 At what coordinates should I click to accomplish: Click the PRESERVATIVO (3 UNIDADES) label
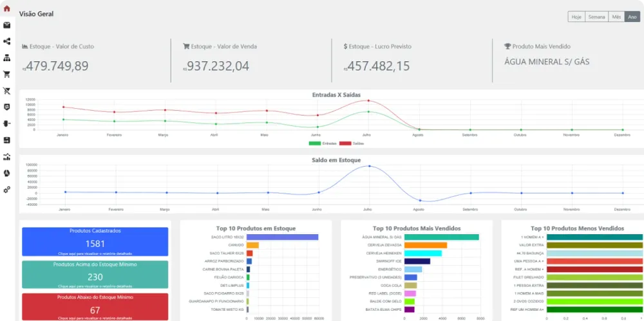375,277
